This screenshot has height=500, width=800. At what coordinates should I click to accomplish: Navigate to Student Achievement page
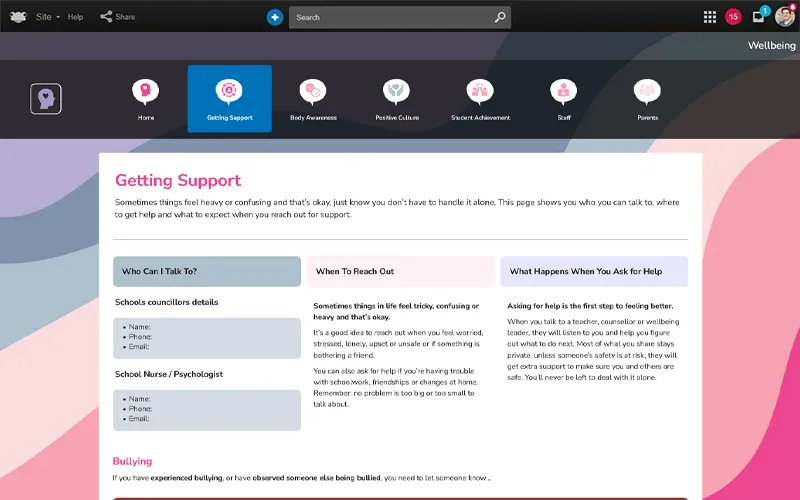click(480, 98)
